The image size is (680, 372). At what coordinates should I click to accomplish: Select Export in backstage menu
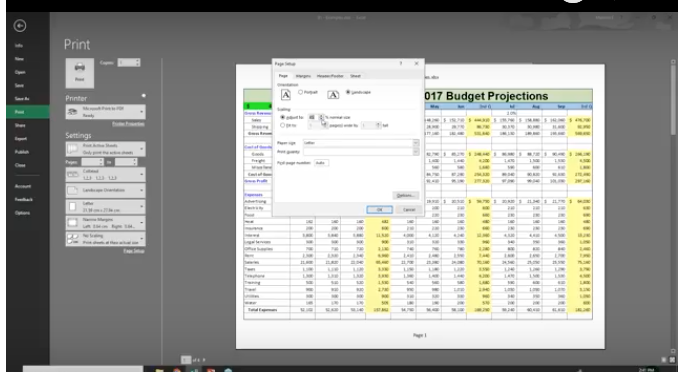point(20,139)
